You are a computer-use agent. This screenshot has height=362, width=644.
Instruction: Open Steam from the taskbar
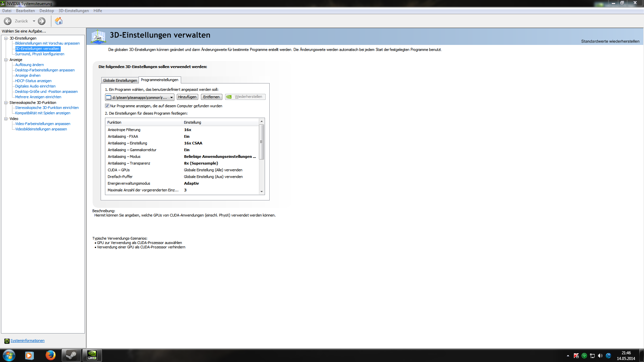(71, 355)
